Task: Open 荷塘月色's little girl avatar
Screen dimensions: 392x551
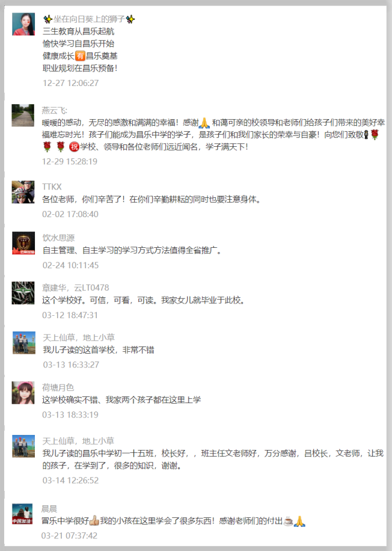Action: pyautogui.click(x=23, y=393)
